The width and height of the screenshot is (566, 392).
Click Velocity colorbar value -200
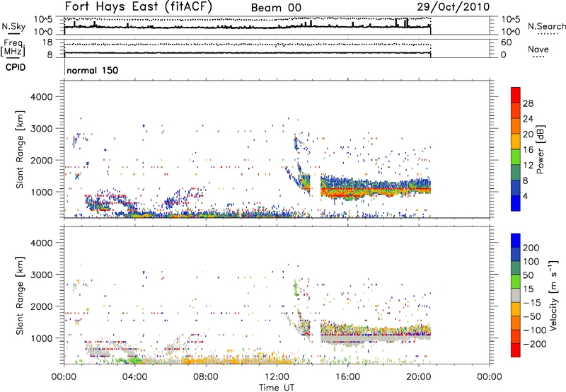point(535,344)
